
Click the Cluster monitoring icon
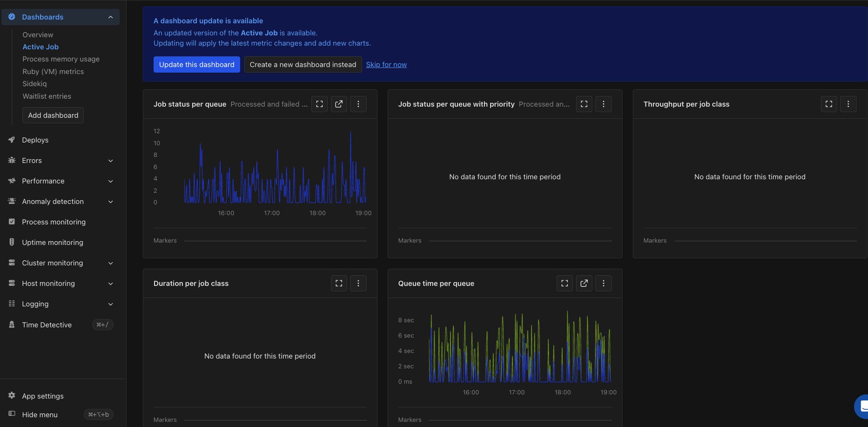(12, 263)
